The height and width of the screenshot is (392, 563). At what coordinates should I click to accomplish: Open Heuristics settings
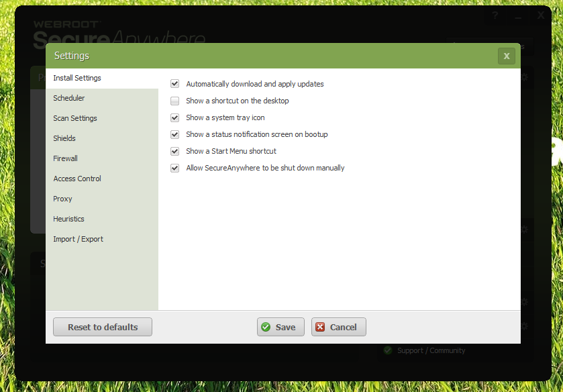click(102, 219)
